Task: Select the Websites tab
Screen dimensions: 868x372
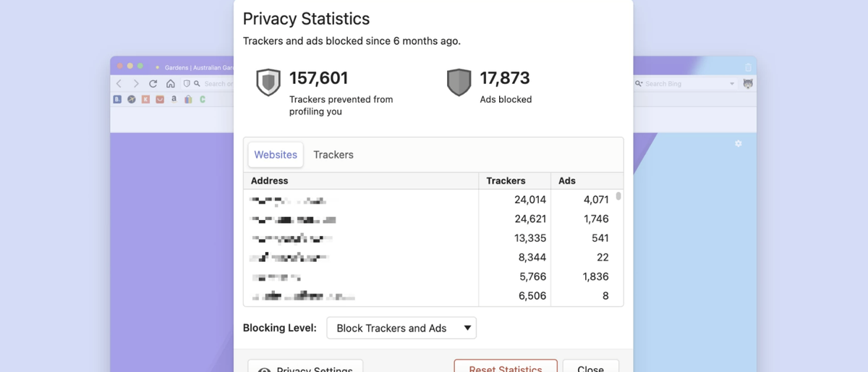Action: pos(276,154)
